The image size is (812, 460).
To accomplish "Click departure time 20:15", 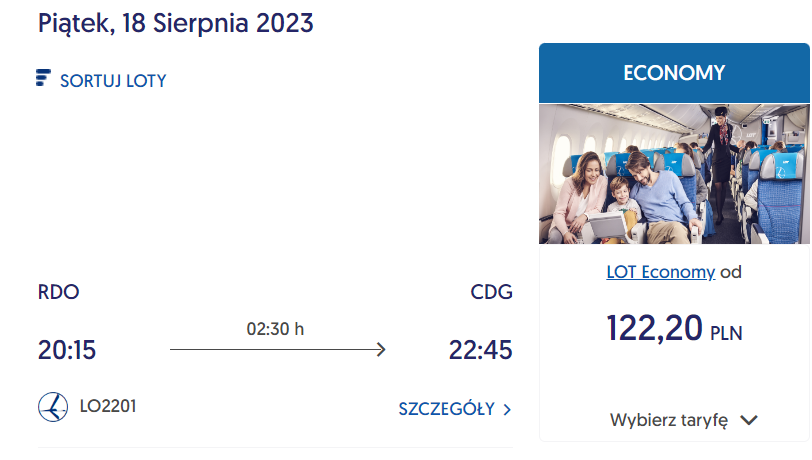I will coord(67,350).
